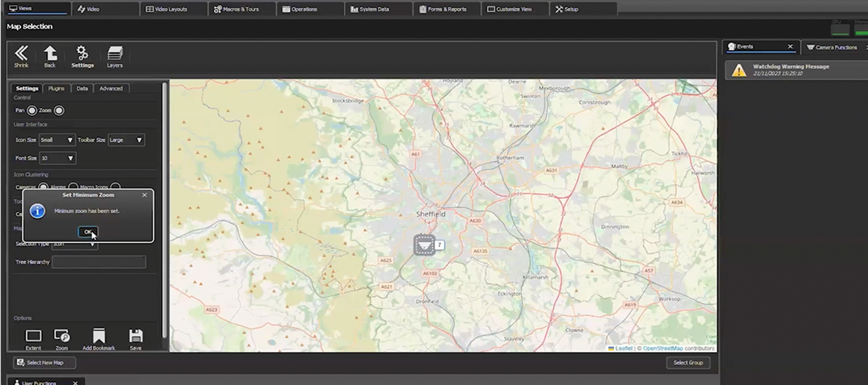The width and height of the screenshot is (868, 385).
Task: Save map settings with the Save icon
Action: pos(136,336)
